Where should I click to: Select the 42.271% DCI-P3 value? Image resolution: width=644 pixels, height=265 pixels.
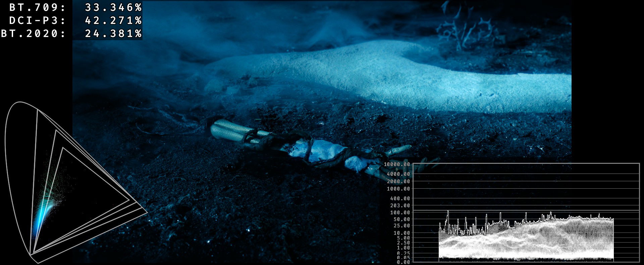[113, 20]
